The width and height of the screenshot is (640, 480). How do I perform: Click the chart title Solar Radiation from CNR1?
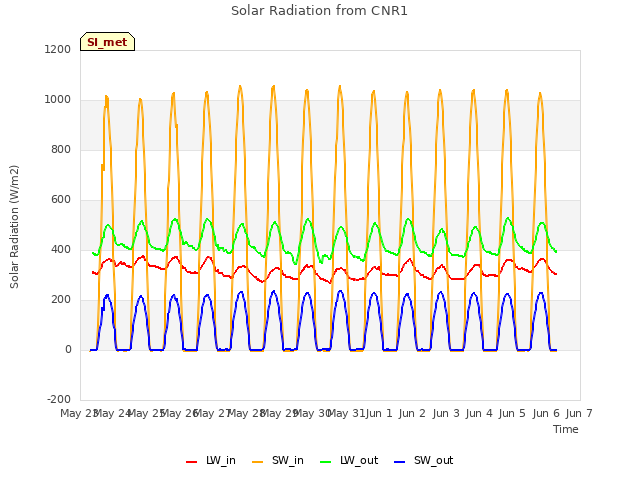[319, 11]
